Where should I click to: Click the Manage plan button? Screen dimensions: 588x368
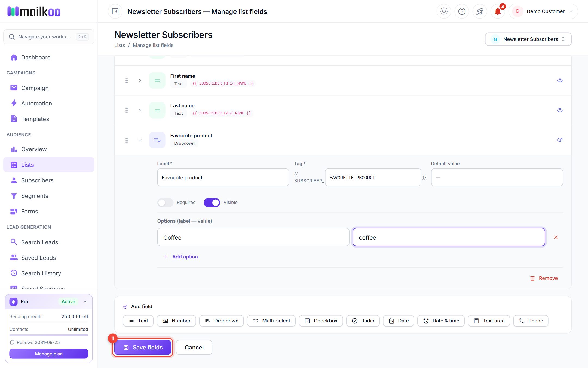(x=49, y=354)
